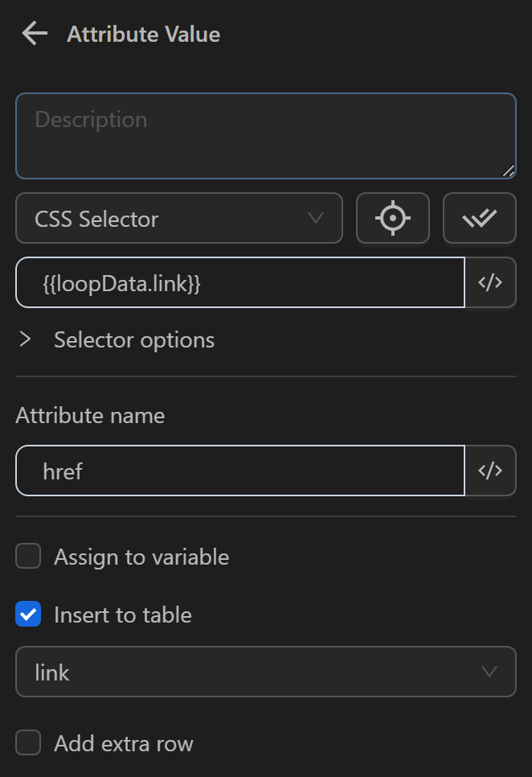
Task: Click the Selector options text label
Action: 133,339
